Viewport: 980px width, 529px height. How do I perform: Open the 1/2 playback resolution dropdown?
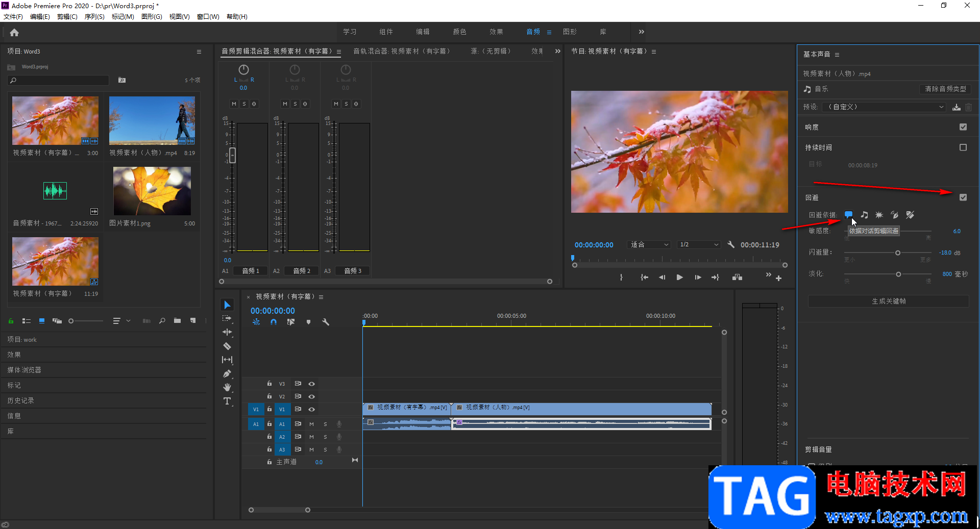coord(698,245)
